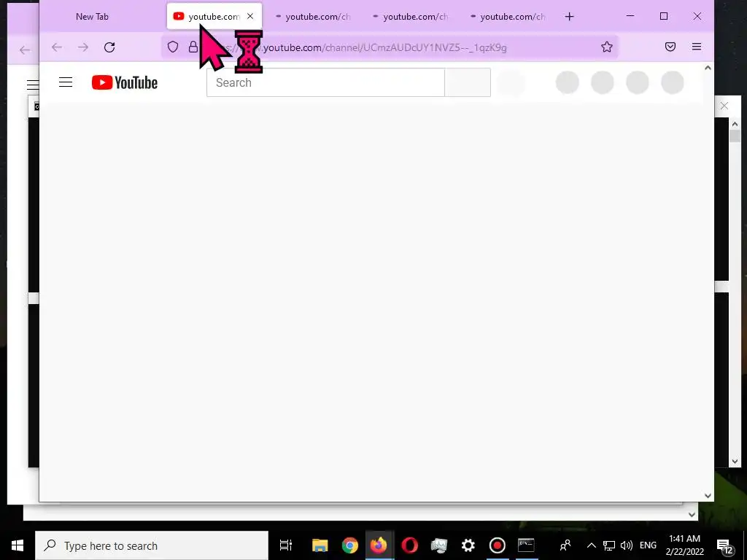Open a new tab with plus button
Image resolution: width=747 pixels, height=560 pixels.
click(x=569, y=17)
